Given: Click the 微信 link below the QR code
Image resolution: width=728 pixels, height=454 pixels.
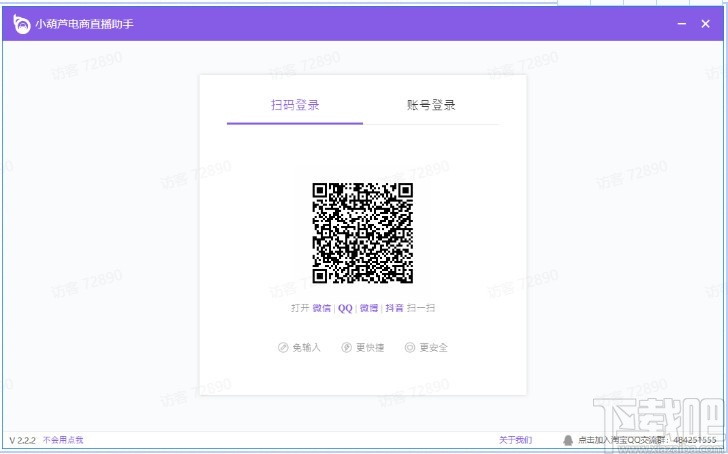Looking at the screenshot, I should 321,308.
